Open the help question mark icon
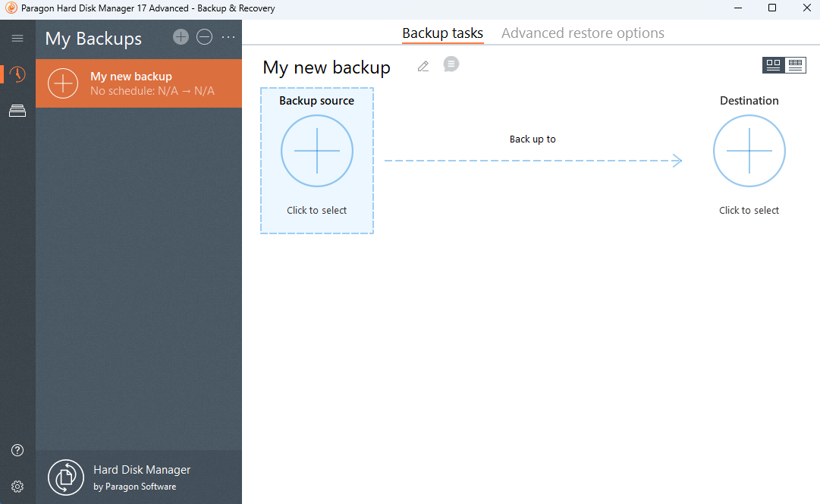Image resolution: width=820 pixels, height=504 pixels. click(x=17, y=450)
